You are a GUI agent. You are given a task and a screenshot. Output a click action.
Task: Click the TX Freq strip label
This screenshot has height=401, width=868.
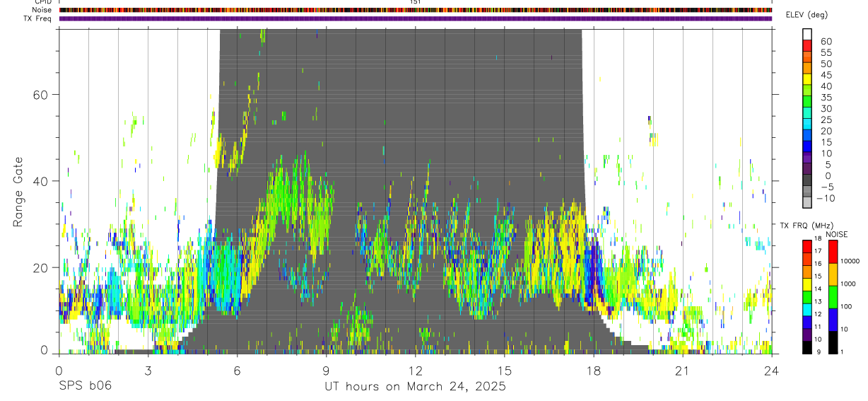tap(37, 18)
